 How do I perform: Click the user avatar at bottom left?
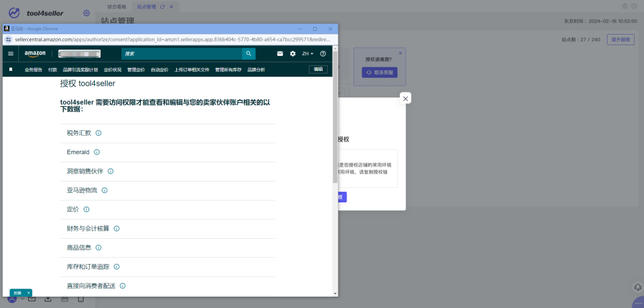[13, 299]
